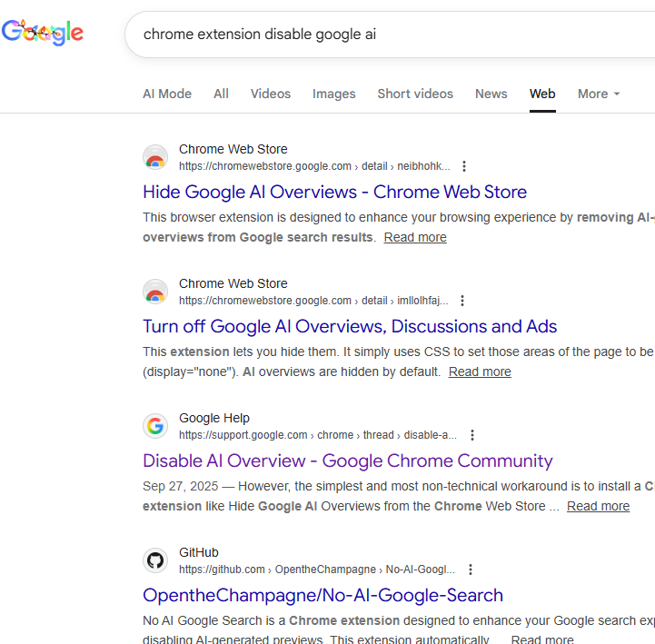Expand the More dropdown
The width and height of the screenshot is (655, 644).
coord(598,94)
